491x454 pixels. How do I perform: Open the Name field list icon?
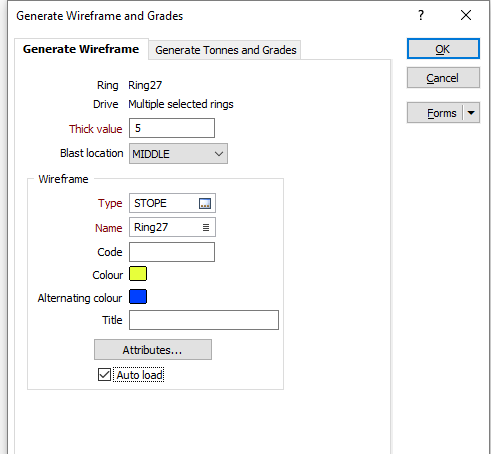pos(206,227)
